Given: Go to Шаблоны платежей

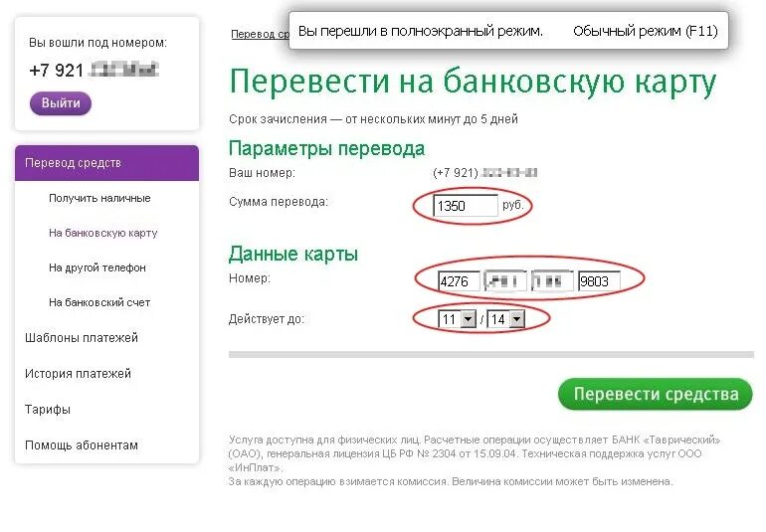Looking at the screenshot, I should pyautogui.click(x=82, y=338).
